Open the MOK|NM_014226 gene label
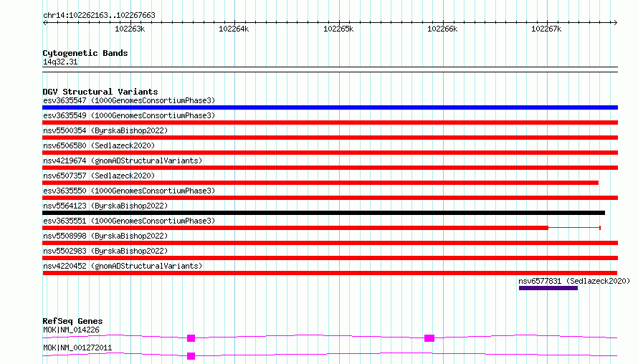Screen dimensions: 638x364 (x=71, y=330)
